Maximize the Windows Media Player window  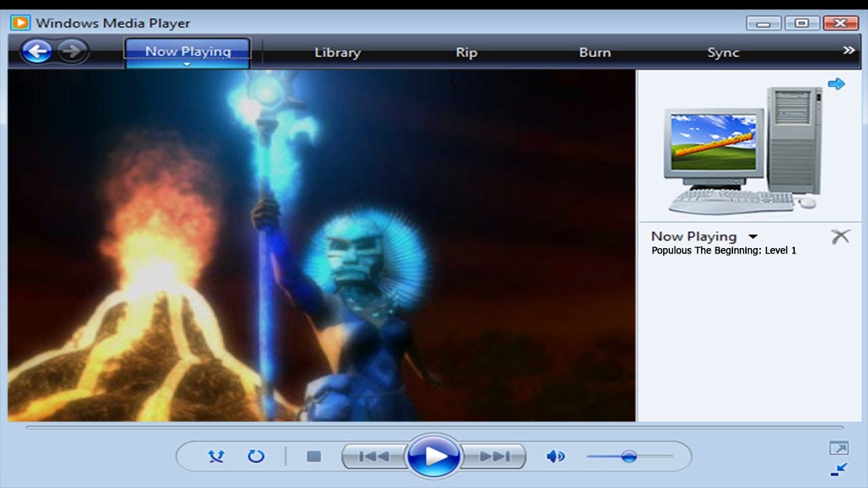click(802, 23)
